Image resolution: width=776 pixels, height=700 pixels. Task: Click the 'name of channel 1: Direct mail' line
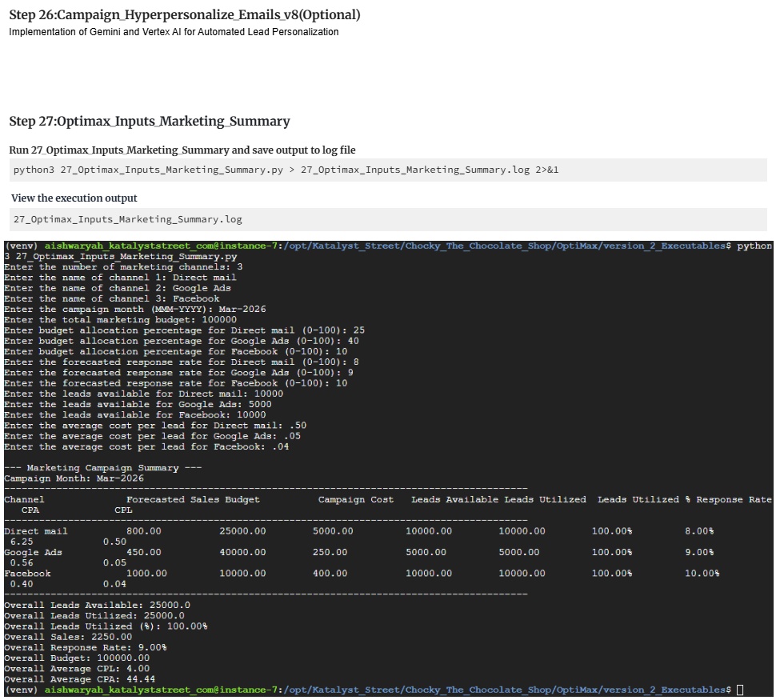point(120,278)
